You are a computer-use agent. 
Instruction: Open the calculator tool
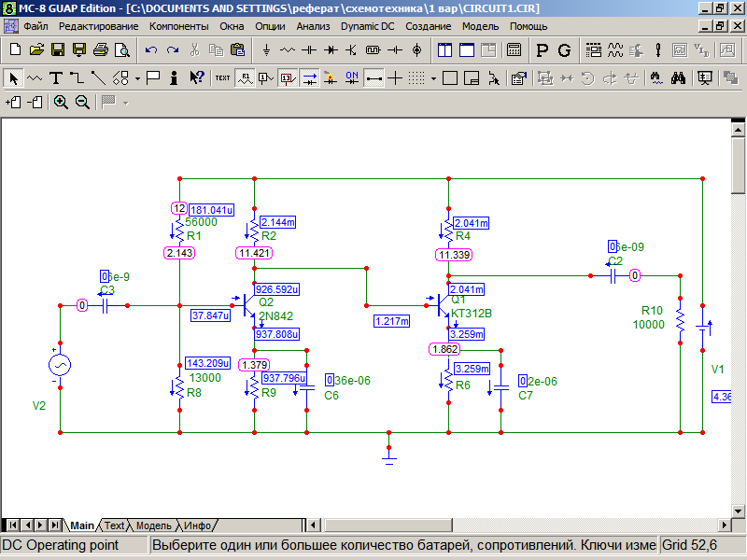click(514, 49)
